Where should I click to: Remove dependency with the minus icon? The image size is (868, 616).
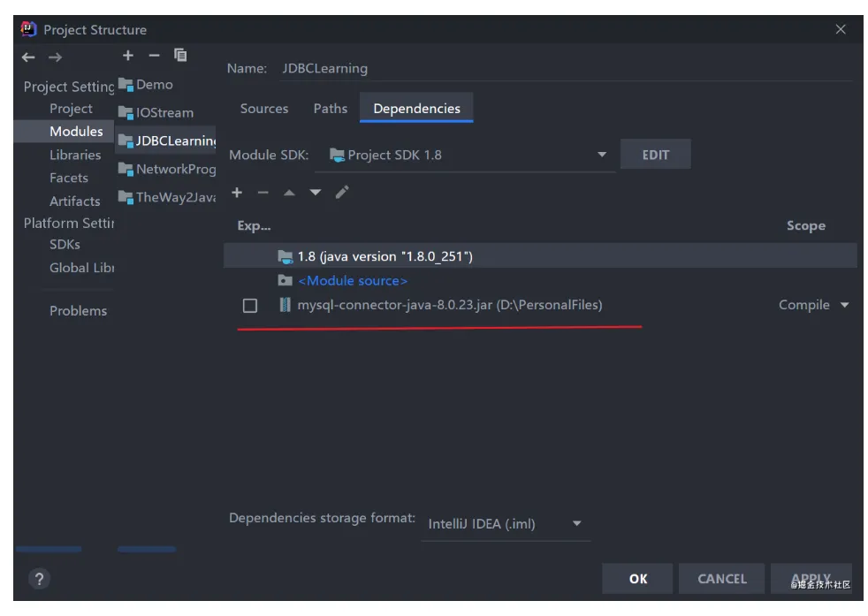click(263, 193)
